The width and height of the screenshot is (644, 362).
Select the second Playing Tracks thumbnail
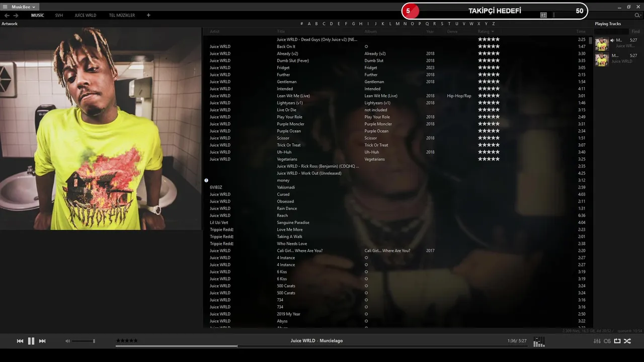(602, 59)
